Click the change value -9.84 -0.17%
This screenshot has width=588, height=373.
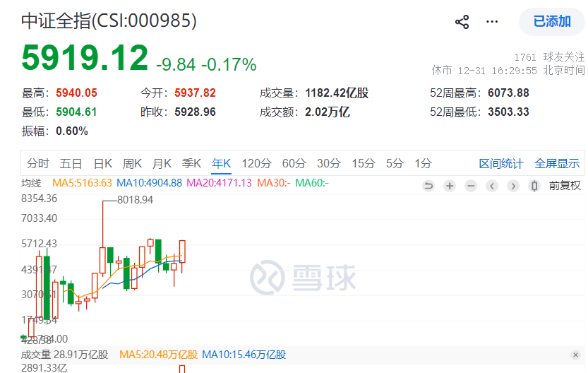pyautogui.click(x=206, y=65)
